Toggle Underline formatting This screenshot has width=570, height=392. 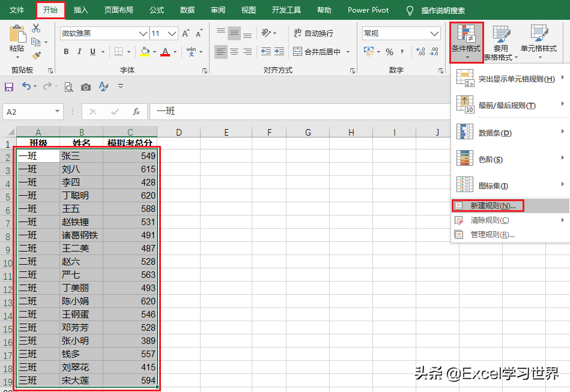(x=92, y=52)
